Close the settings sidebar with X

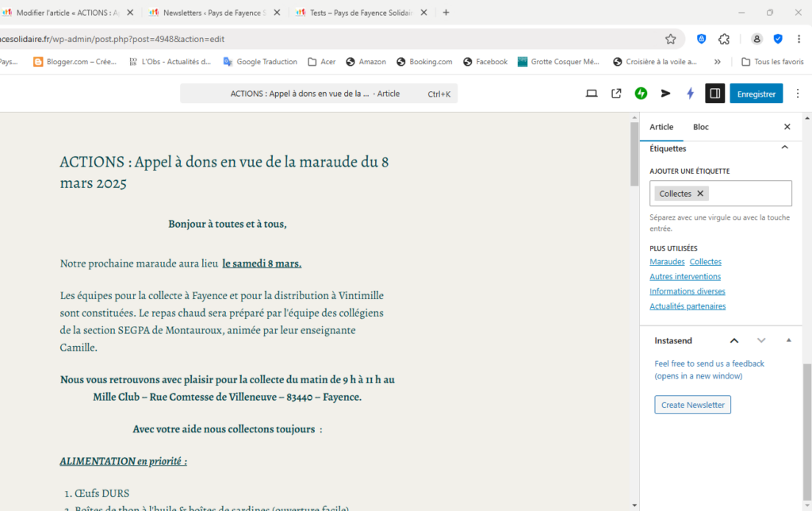[787, 127]
